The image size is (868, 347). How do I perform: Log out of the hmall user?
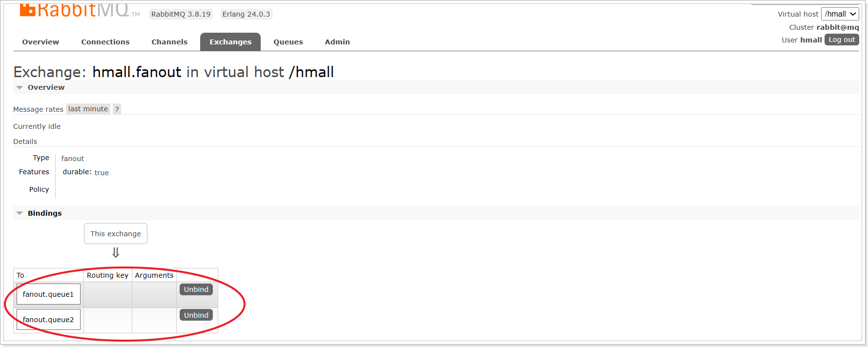click(842, 40)
